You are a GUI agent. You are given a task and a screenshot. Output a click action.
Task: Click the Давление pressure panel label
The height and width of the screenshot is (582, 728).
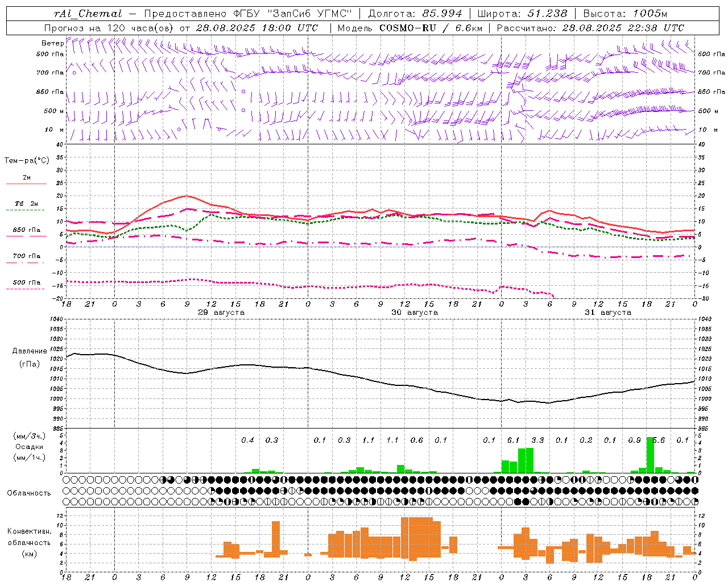[30, 351]
